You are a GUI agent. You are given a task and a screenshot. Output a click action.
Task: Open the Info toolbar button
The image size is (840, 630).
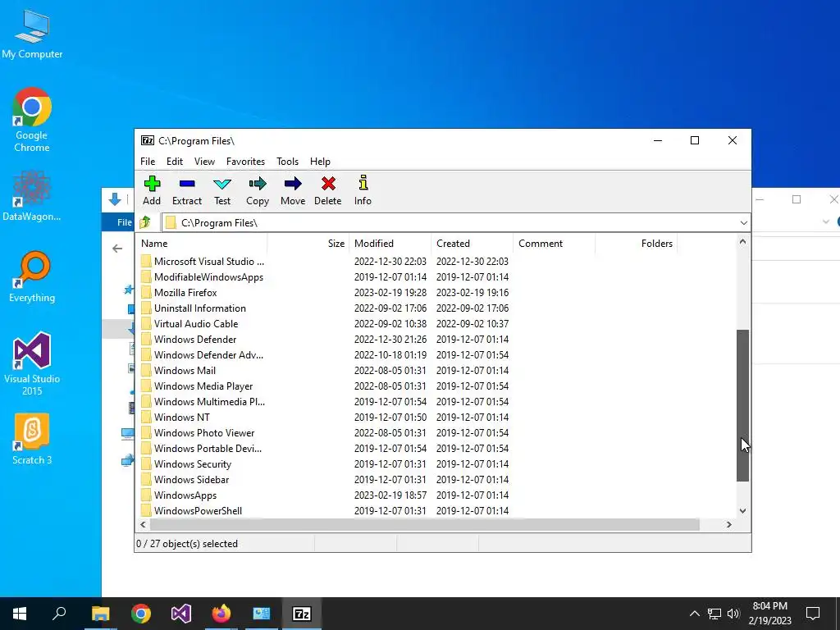tap(363, 190)
